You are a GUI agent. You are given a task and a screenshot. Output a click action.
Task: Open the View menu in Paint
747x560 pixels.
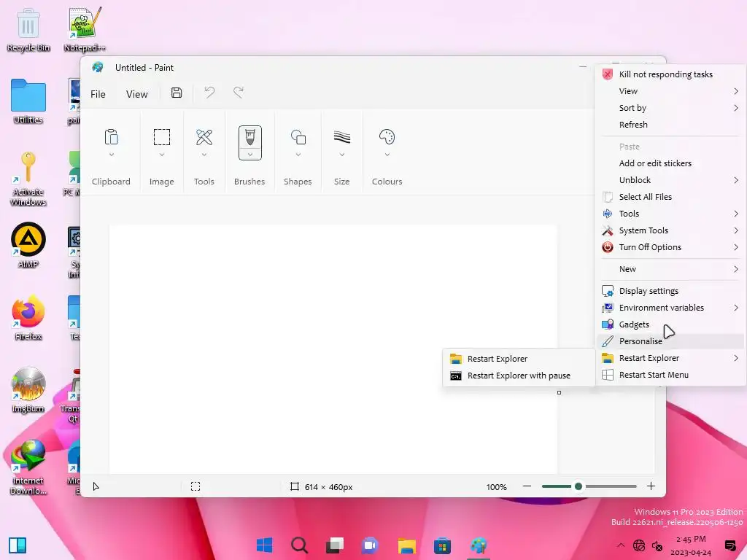click(136, 94)
